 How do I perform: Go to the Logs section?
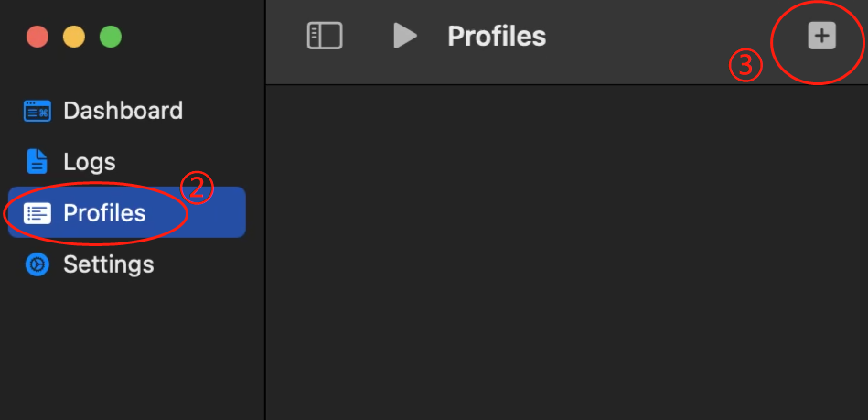tap(89, 162)
